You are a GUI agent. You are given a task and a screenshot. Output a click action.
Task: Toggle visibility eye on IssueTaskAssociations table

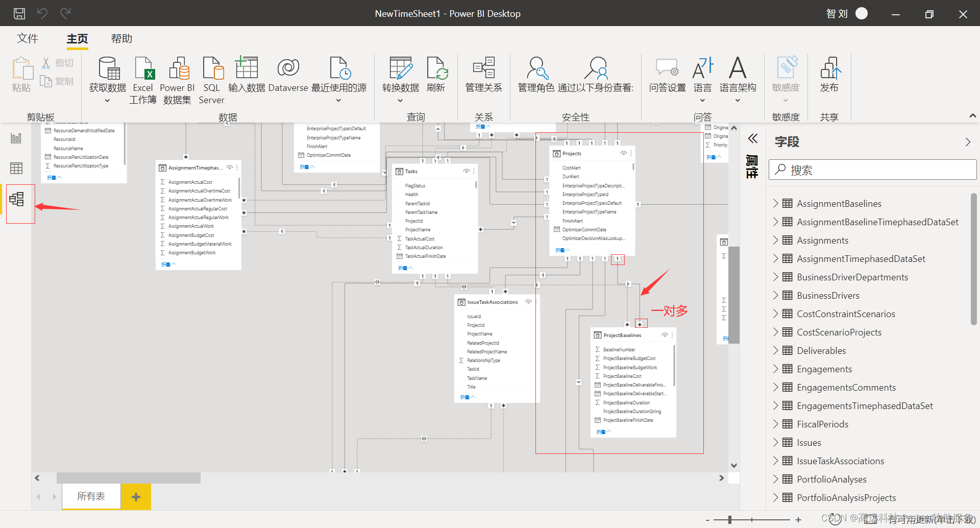click(x=528, y=302)
